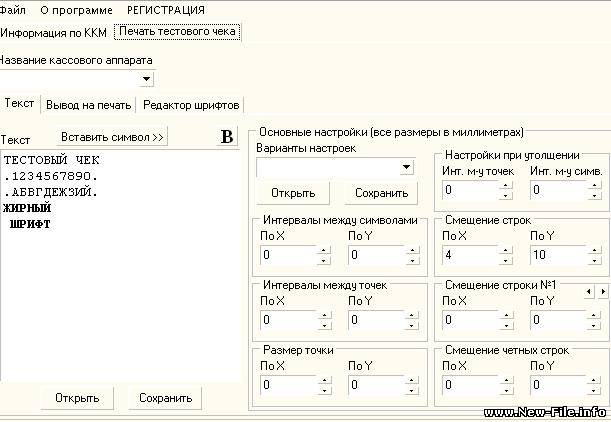Decrease Смещение строк По Y value
The image size is (611, 422).
point(594,260)
